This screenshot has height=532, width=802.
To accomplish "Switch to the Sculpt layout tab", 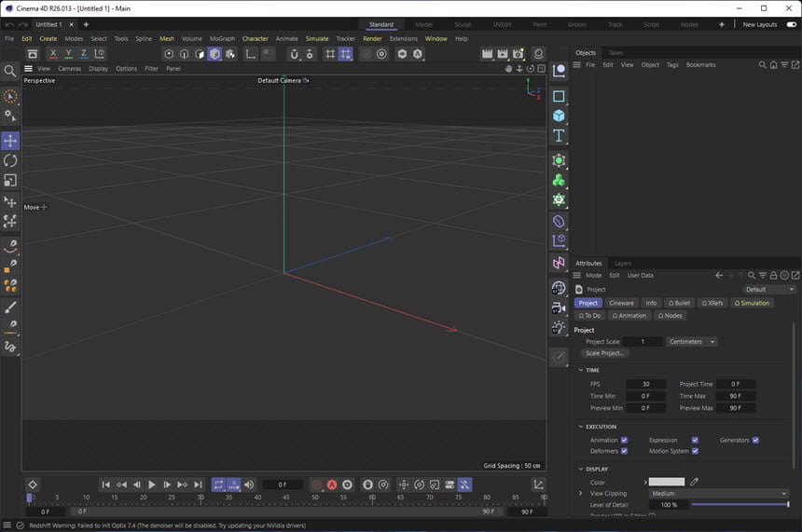I will 463,24.
